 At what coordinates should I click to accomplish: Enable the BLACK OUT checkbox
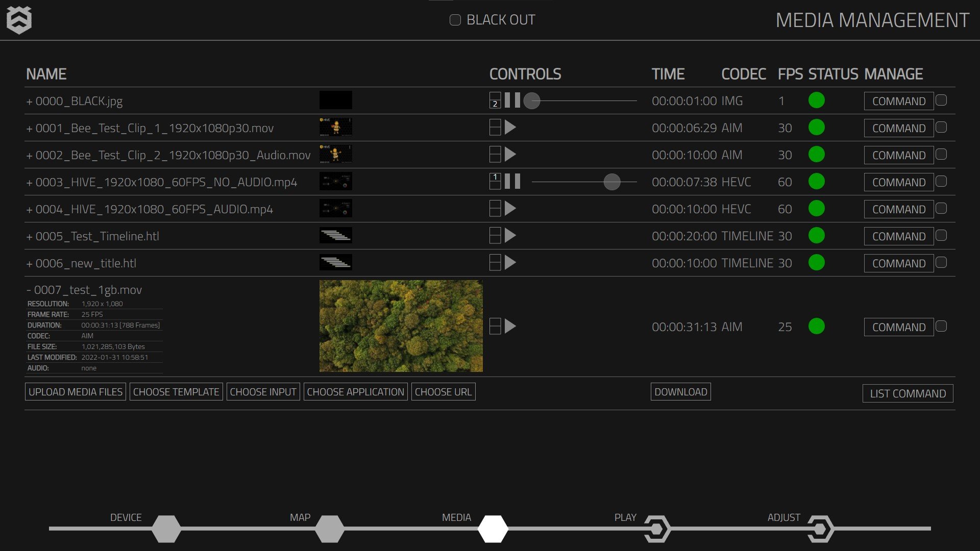coord(455,20)
